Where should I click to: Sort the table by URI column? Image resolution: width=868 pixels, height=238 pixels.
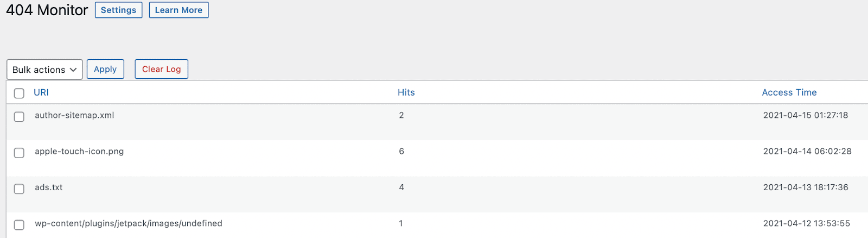pos(41,92)
